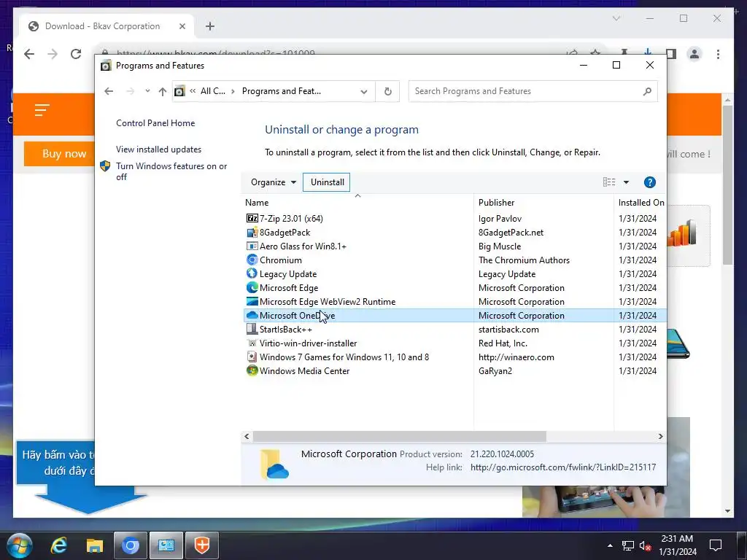Open Turn Windows features on or off
The width and height of the screenshot is (747, 560).
[171, 171]
